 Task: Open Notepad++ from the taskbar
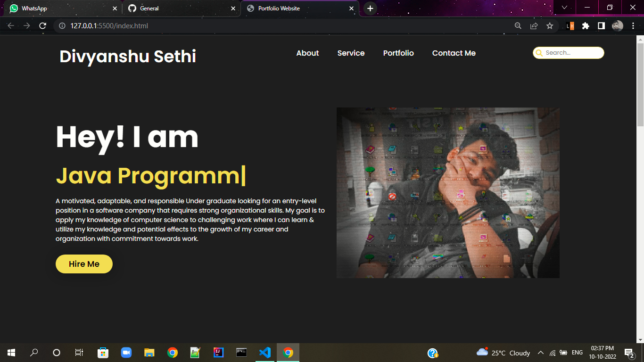click(195, 352)
